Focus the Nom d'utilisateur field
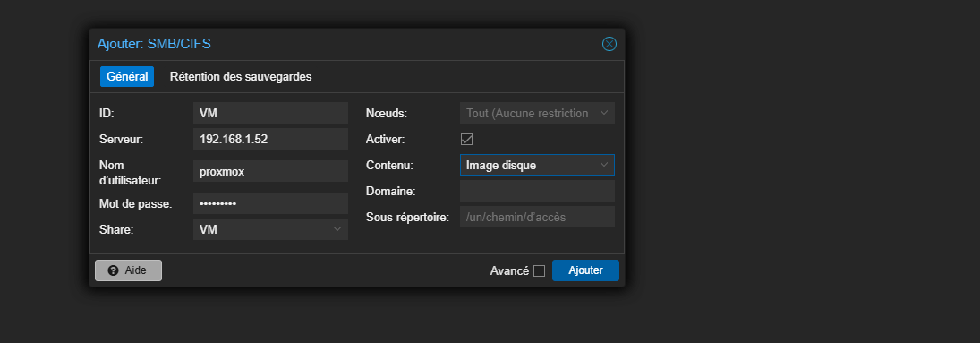Screen dimensions: 980x343 point(270,172)
